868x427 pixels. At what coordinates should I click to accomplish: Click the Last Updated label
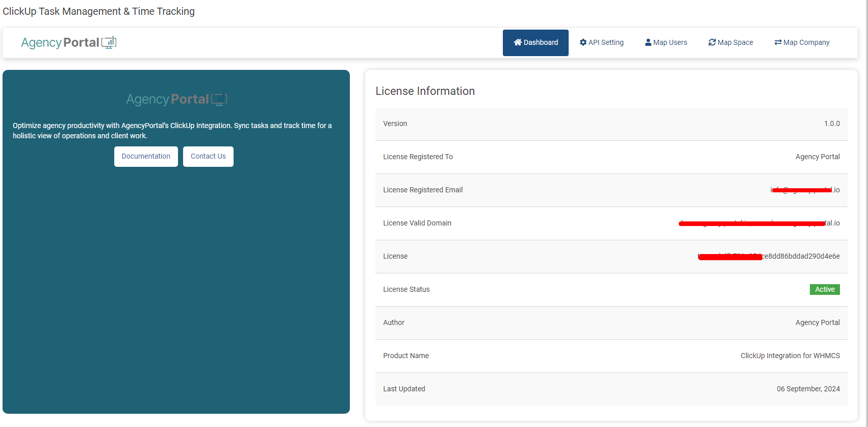(x=404, y=389)
